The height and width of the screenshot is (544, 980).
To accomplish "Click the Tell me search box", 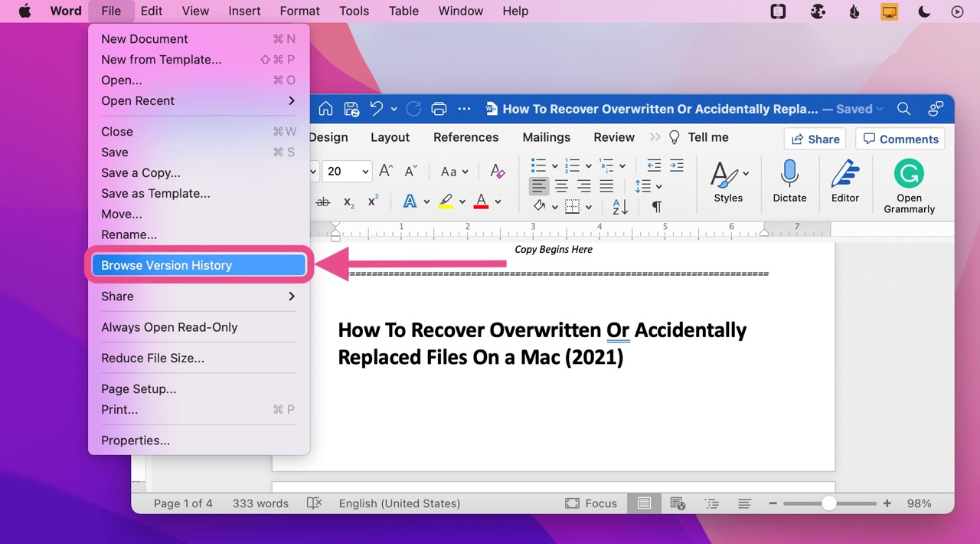I will [699, 137].
